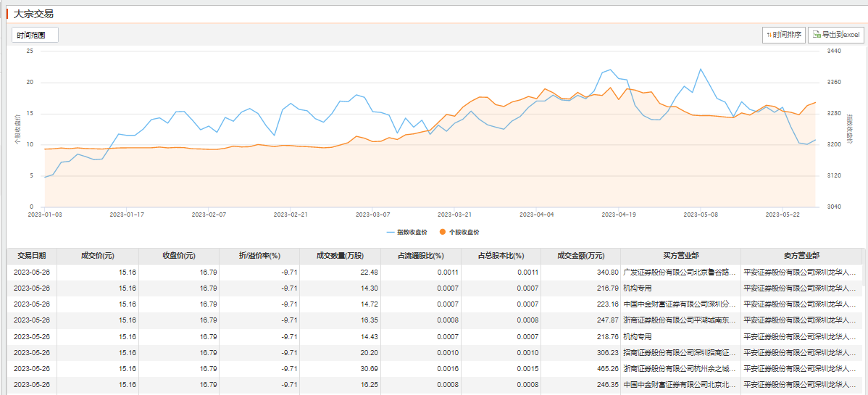The height and width of the screenshot is (395, 868).
Task: Open the 时间范围 time range selector
Action: coord(35,35)
